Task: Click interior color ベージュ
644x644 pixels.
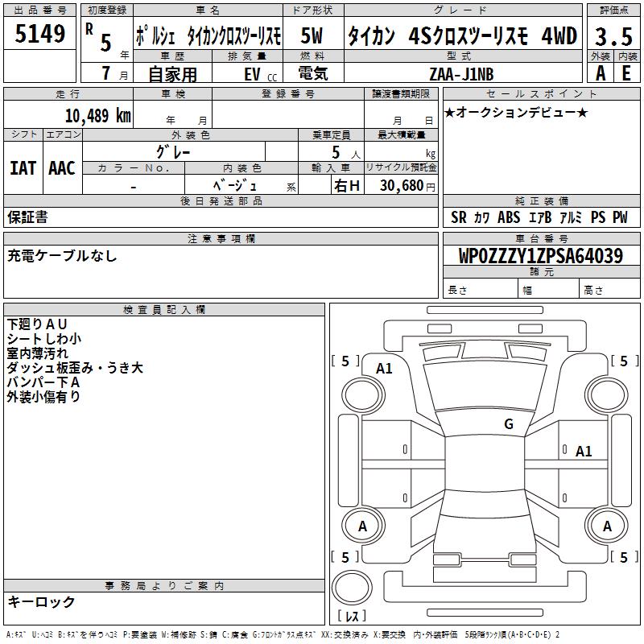Action: pyautogui.click(x=234, y=185)
